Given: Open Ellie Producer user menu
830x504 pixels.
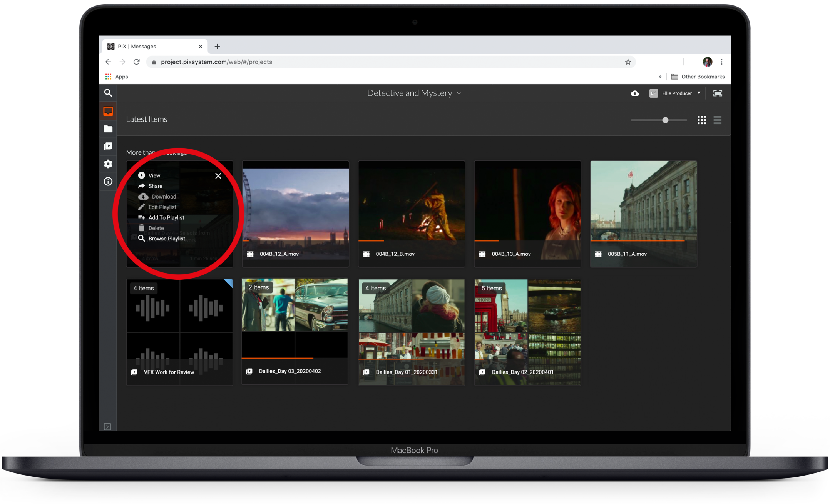Looking at the screenshot, I should tap(677, 93).
